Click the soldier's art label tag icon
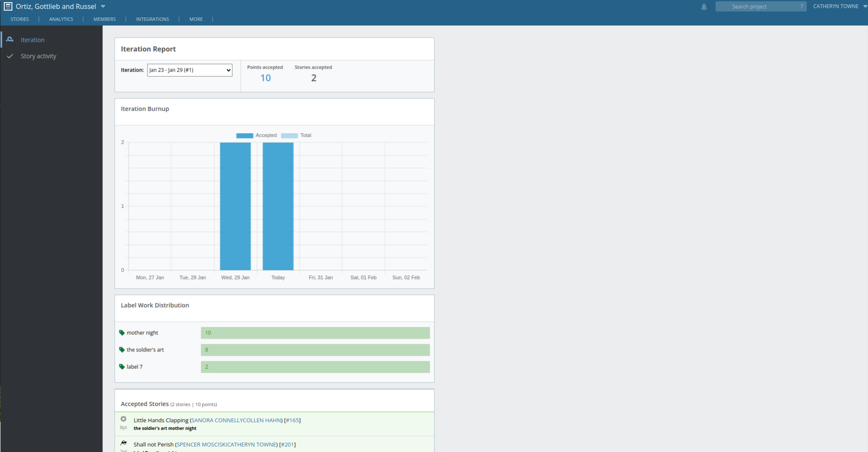The width and height of the screenshot is (868, 452). (122, 350)
